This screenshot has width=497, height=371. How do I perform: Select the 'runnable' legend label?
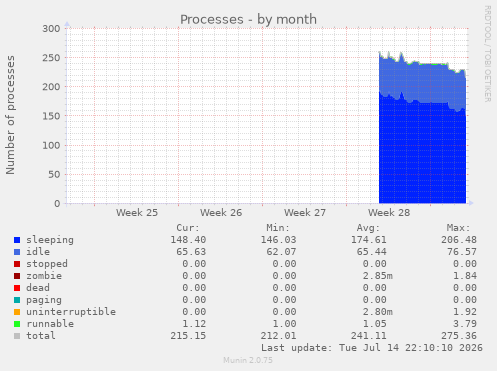tap(50, 324)
